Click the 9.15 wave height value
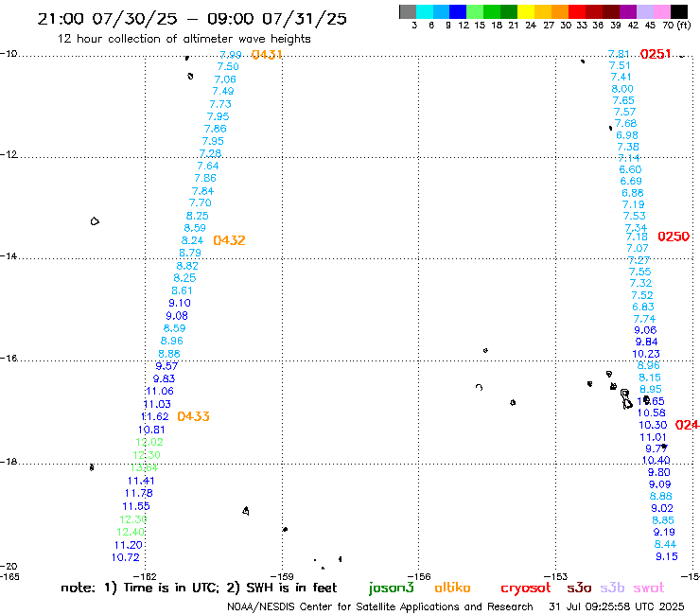This screenshot has height=615, width=700. click(x=667, y=556)
